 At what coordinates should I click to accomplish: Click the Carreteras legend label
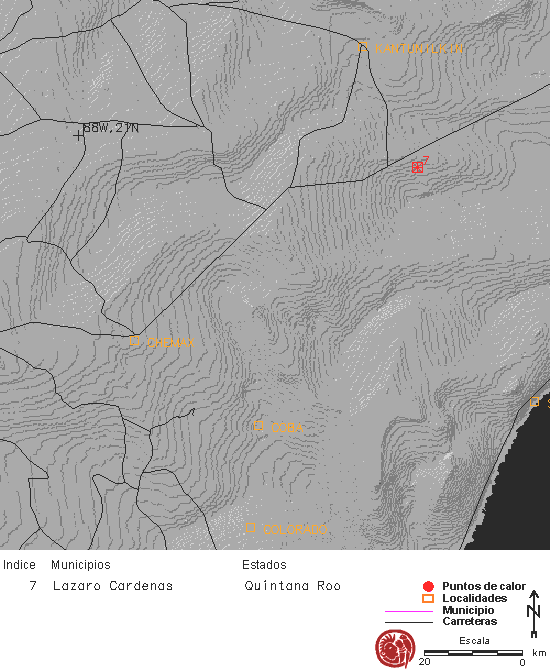point(470,621)
